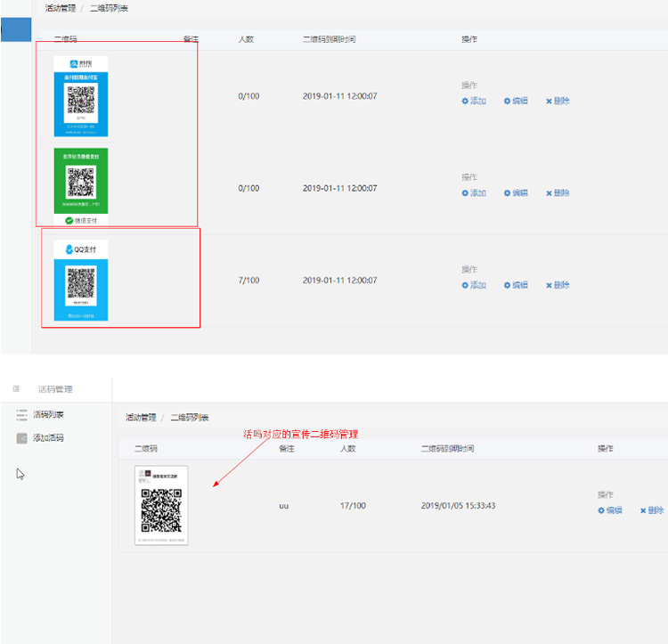668x644 pixels.
Task: Click the expiry date in the QQ支付 row
Action: tap(339, 281)
